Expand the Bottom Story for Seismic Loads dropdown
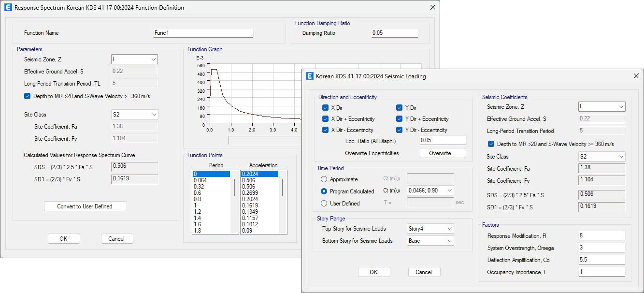The image size is (644, 293). pyautogui.click(x=430, y=241)
